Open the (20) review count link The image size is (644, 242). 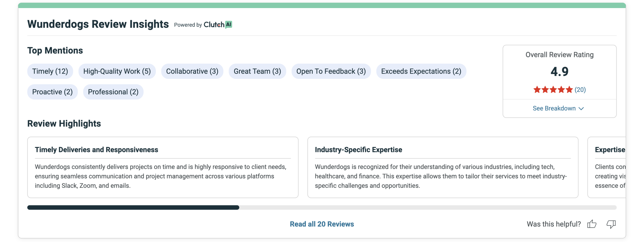pyautogui.click(x=580, y=90)
